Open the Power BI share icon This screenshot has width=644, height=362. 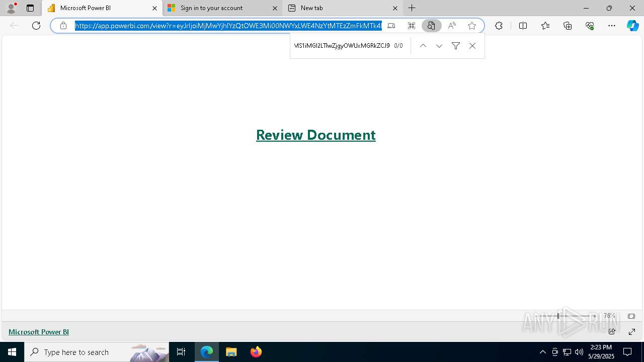(x=612, y=332)
